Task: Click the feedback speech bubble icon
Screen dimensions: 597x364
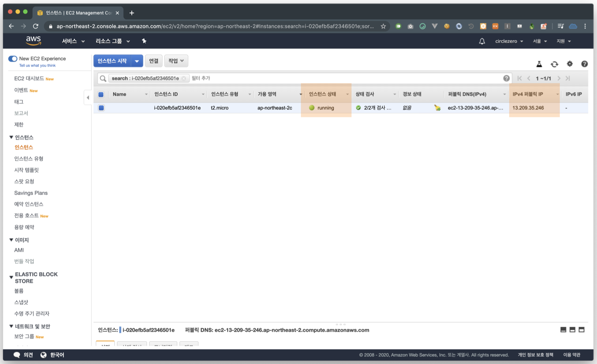Action: [x=17, y=355]
